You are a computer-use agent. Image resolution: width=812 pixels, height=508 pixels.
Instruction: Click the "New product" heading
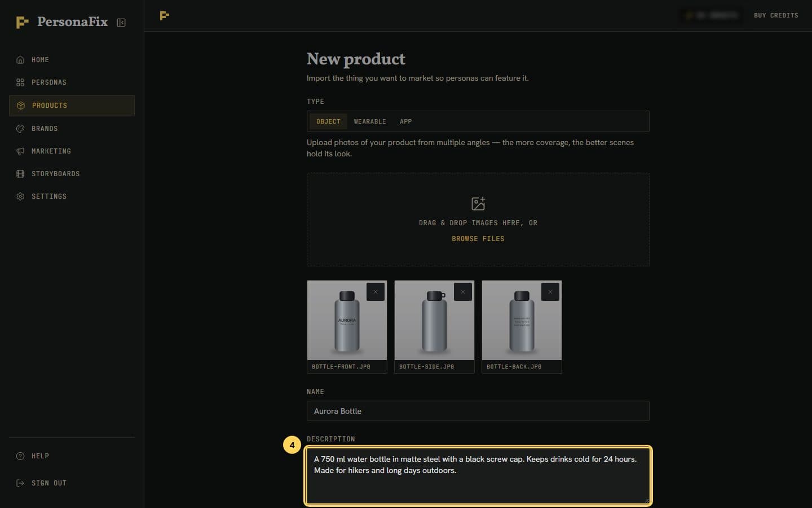tap(356, 59)
